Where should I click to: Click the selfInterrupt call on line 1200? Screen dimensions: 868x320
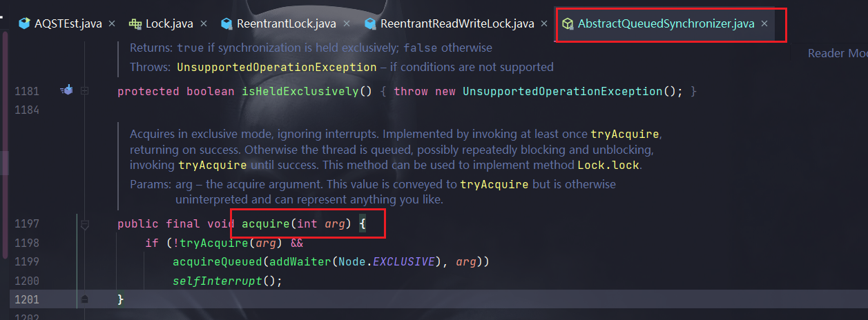218,281
